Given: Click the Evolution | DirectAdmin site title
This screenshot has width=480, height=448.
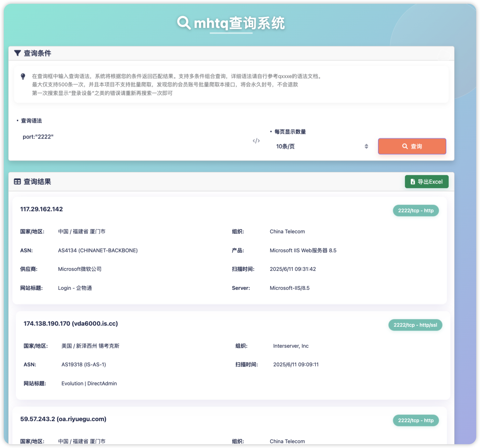Looking at the screenshot, I should pos(89,384).
